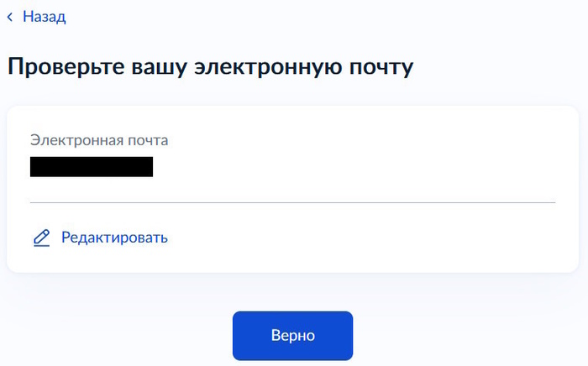Open email editing with "Редактировать"
The image size is (588, 366).
point(114,238)
